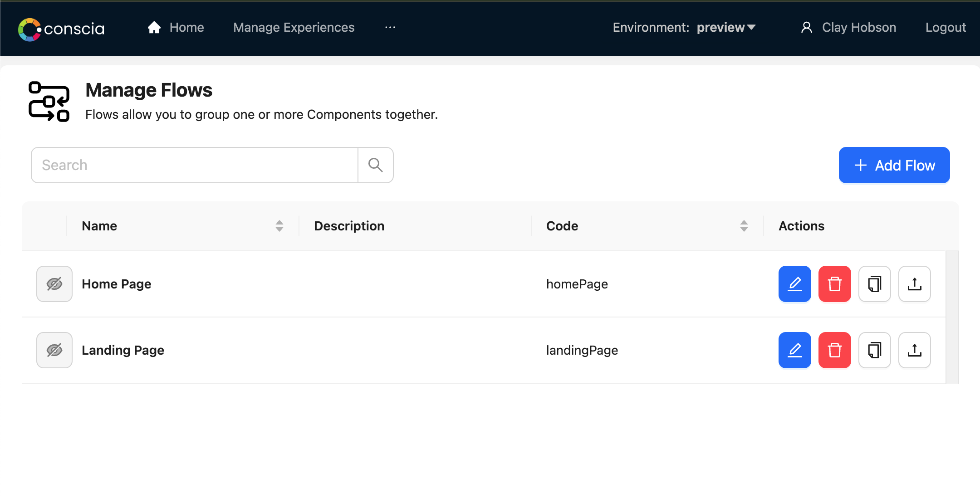Click the Manage Flows icon

(49, 102)
